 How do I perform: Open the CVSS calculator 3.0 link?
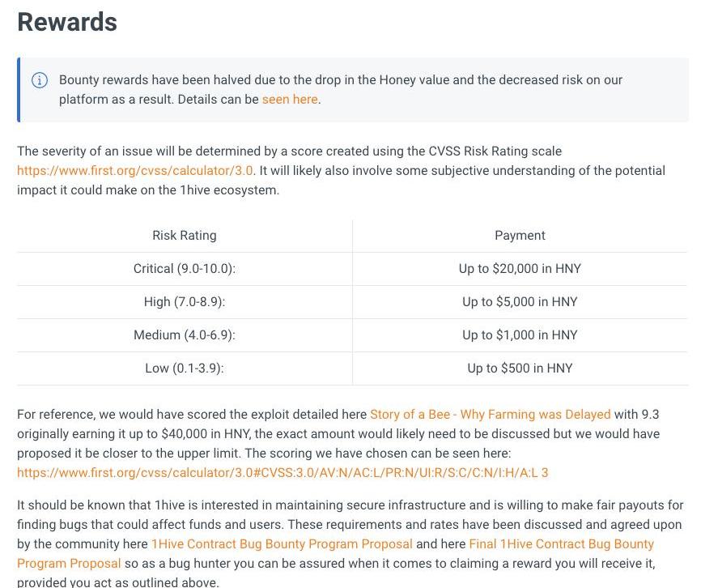[x=135, y=170]
